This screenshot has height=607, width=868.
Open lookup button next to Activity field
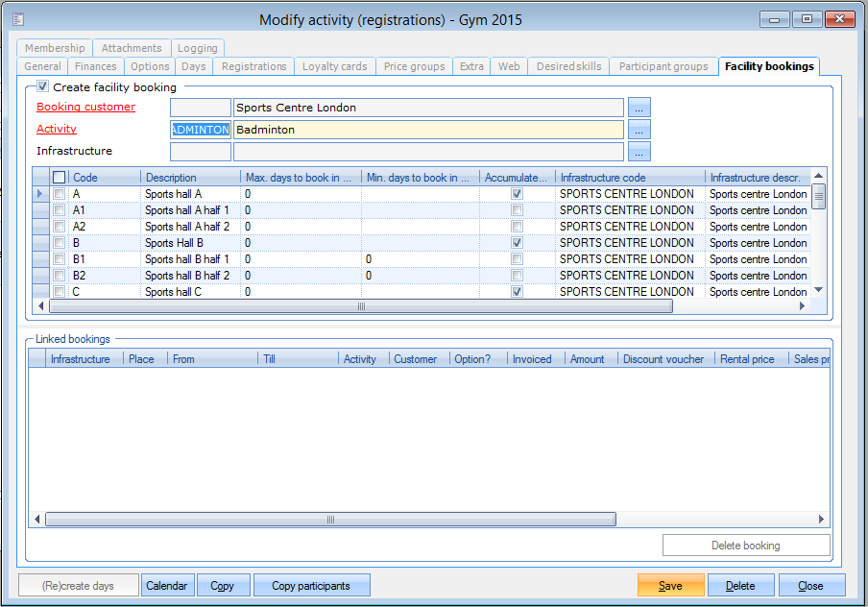(639, 130)
